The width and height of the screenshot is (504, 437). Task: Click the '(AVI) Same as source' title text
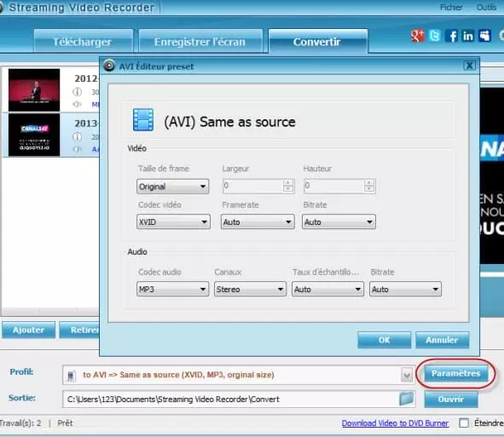tap(229, 122)
